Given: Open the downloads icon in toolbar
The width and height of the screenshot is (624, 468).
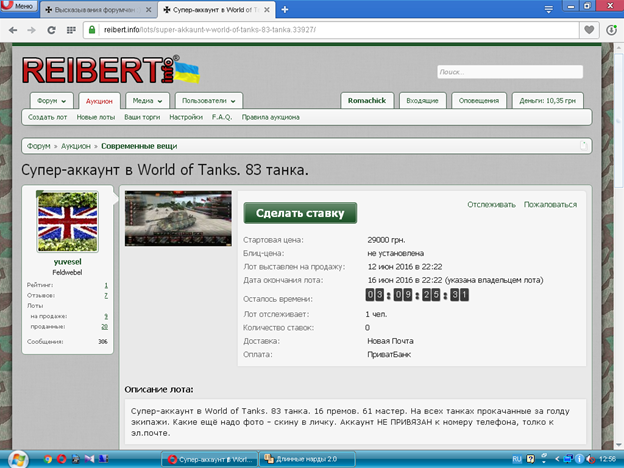Looking at the screenshot, I should 611,30.
